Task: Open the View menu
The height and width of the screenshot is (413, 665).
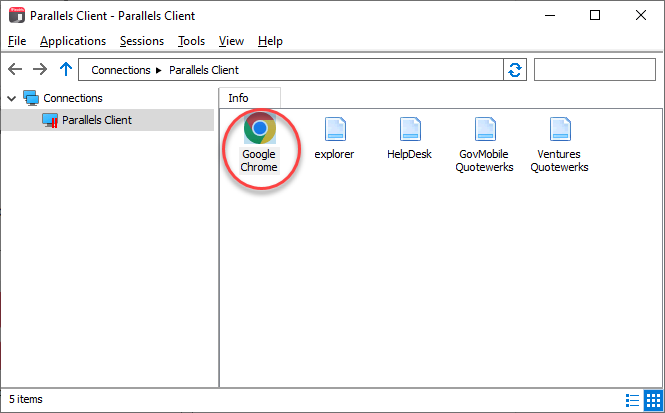Action: 231,41
